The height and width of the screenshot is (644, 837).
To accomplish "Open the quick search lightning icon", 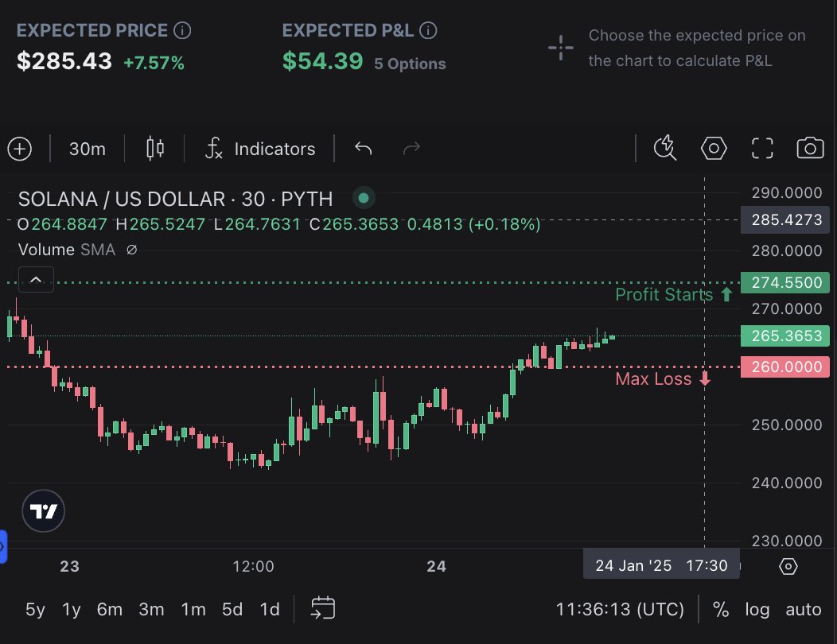I will [664, 149].
